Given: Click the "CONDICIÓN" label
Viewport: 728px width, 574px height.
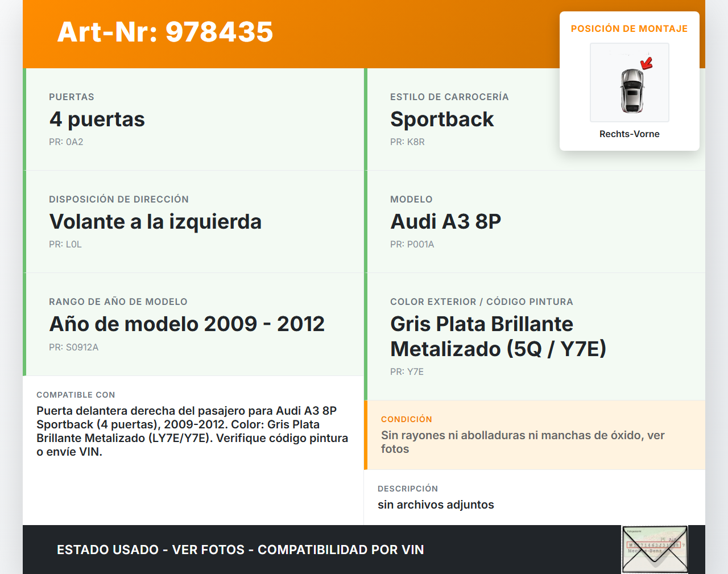Looking at the screenshot, I should (x=407, y=419).
